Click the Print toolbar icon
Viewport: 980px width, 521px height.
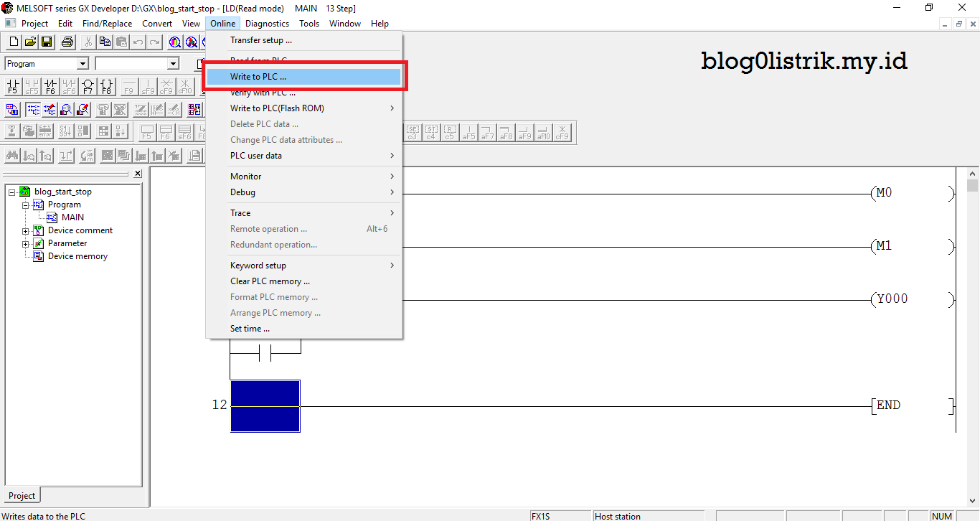tap(67, 42)
